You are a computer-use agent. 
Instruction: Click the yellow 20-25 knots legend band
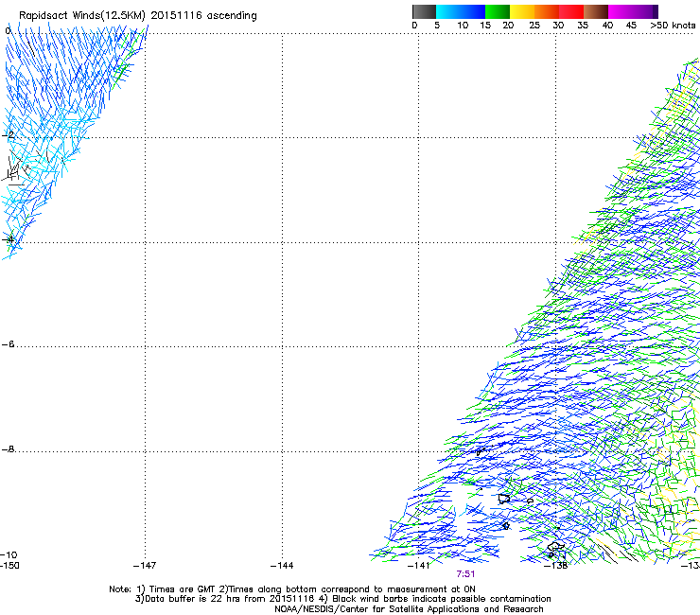[522, 11]
